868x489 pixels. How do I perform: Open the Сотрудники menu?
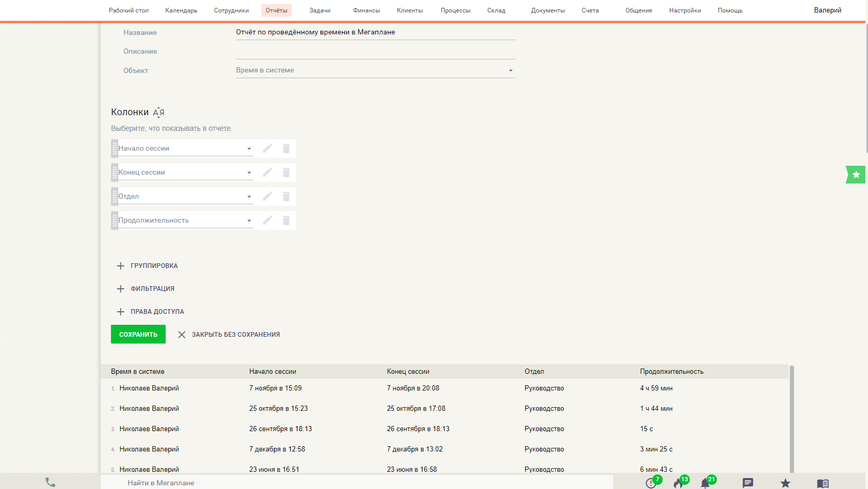click(x=231, y=10)
